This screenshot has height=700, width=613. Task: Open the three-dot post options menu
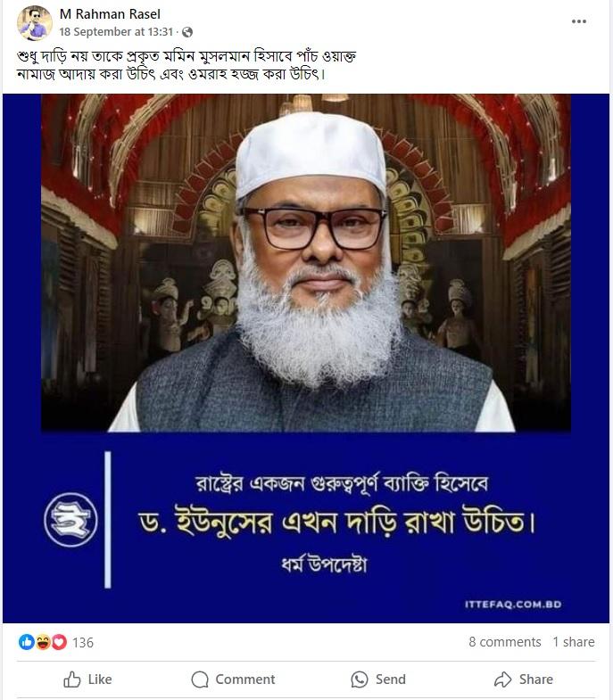(x=578, y=21)
